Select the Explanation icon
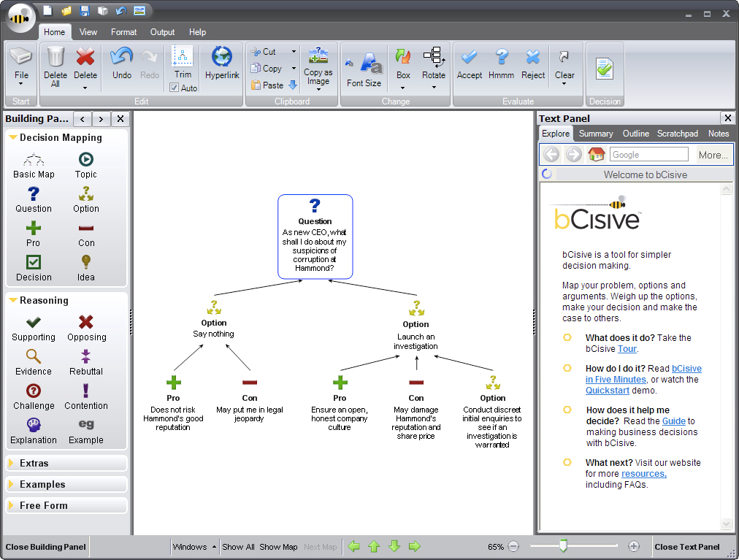 pos(34,425)
